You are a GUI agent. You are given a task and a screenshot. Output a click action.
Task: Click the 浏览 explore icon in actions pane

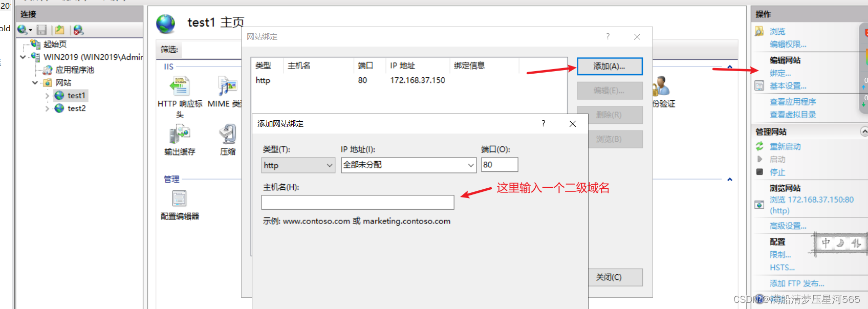pyautogui.click(x=759, y=32)
